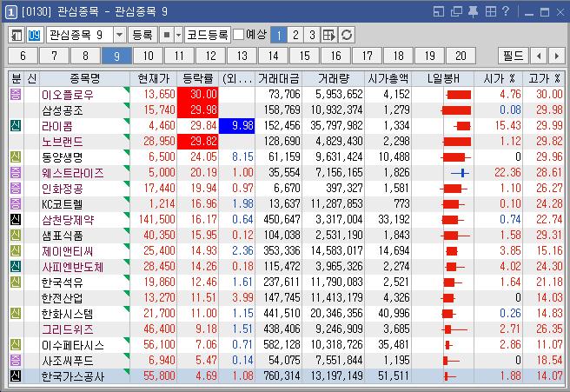
Task: Sort by the 현재가 column header
Action: click(154, 78)
